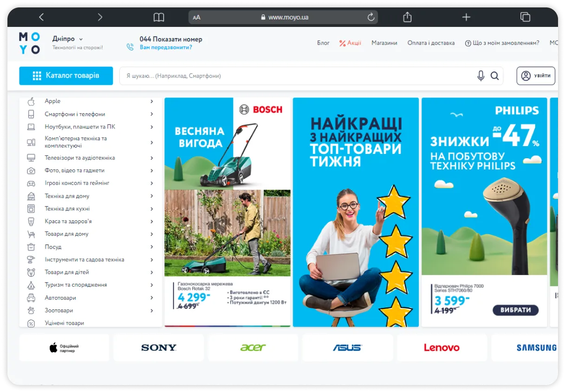This screenshot has height=392, width=565.
Task: Click the smartphone category icon
Action: tap(31, 114)
